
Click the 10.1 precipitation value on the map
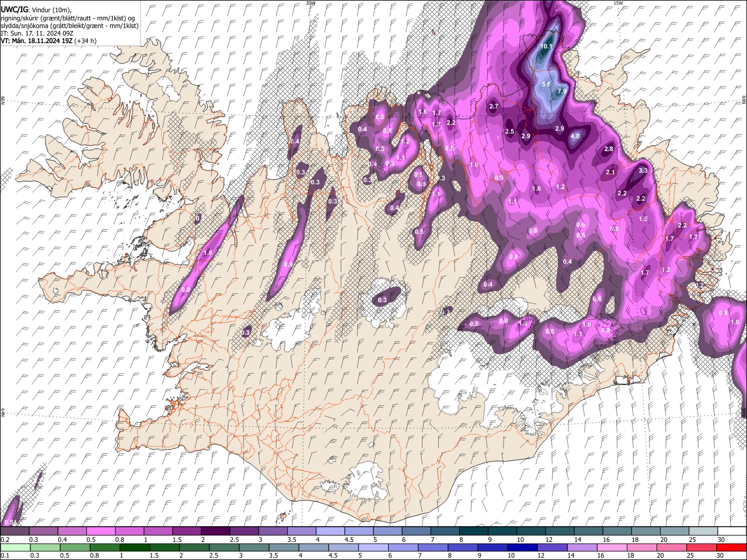click(x=547, y=46)
